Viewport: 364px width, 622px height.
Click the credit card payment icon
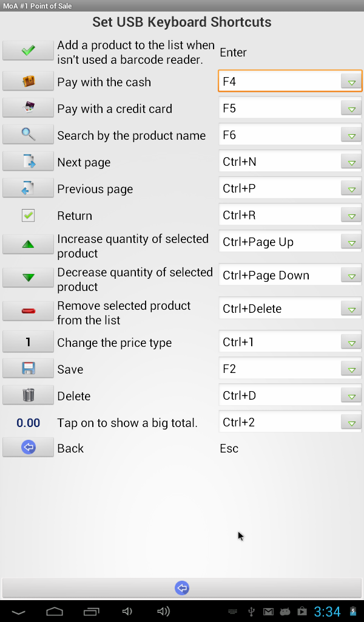[28, 108]
